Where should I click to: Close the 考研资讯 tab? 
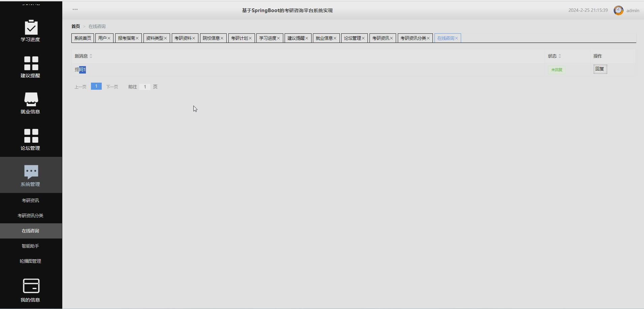391,38
